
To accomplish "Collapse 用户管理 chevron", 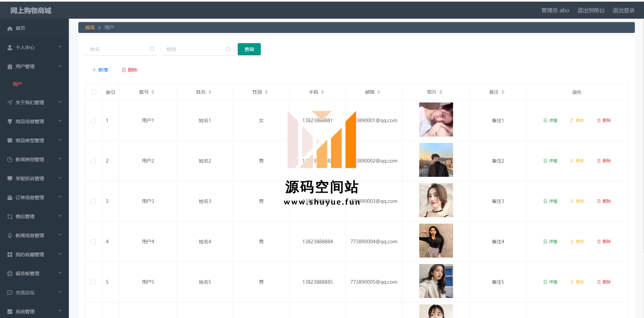I will [x=60, y=66].
